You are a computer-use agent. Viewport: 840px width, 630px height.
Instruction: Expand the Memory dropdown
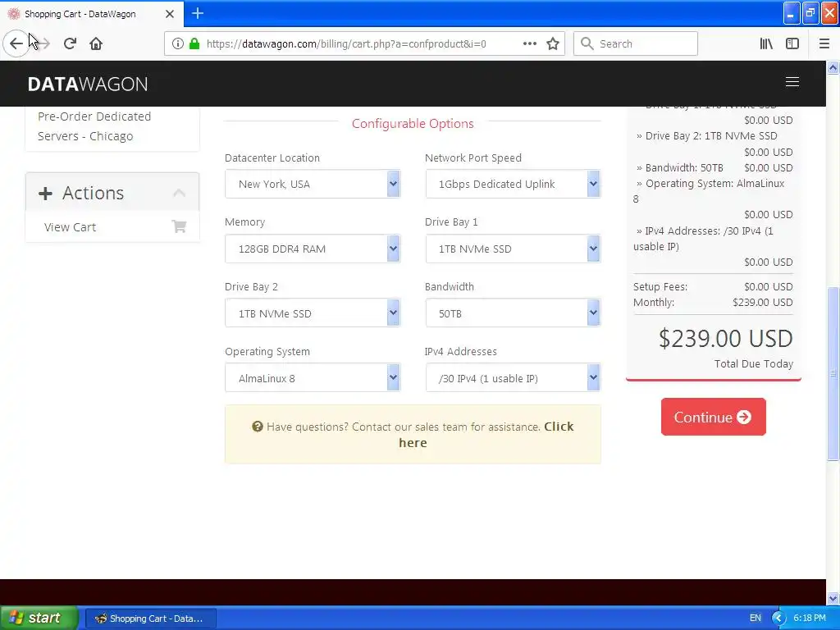pyautogui.click(x=313, y=249)
